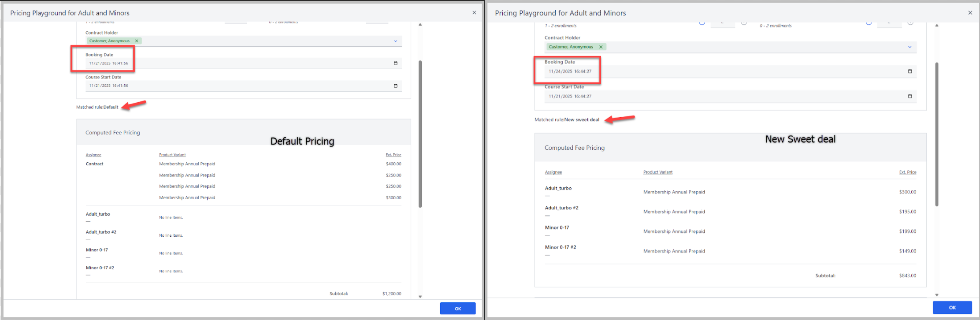Open calendar picker for Course Start Date 16:41:56
Viewport: 980px width, 320px height.
(x=395, y=86)
